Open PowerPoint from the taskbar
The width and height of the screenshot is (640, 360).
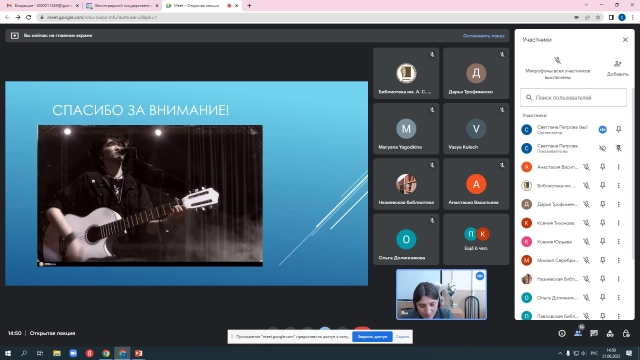[x=138, y=353]
